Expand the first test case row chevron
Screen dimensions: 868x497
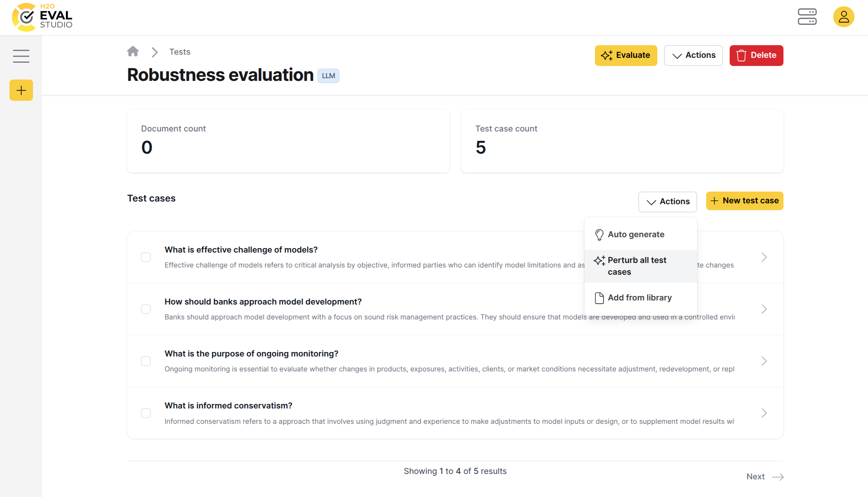point(764,257)
